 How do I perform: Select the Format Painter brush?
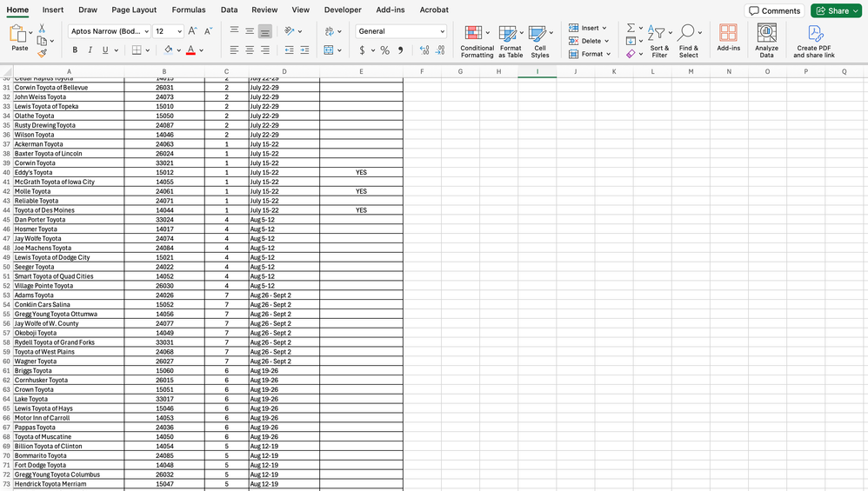(x=42, y=54)
